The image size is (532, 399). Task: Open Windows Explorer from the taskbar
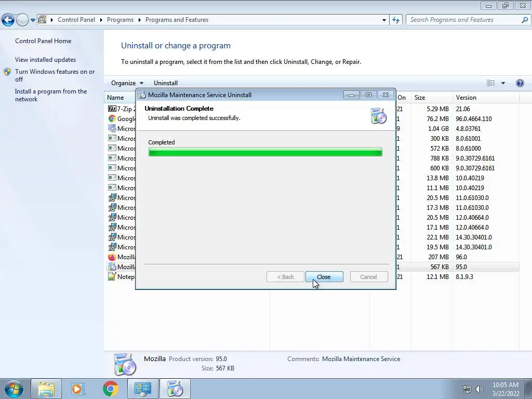46,389
